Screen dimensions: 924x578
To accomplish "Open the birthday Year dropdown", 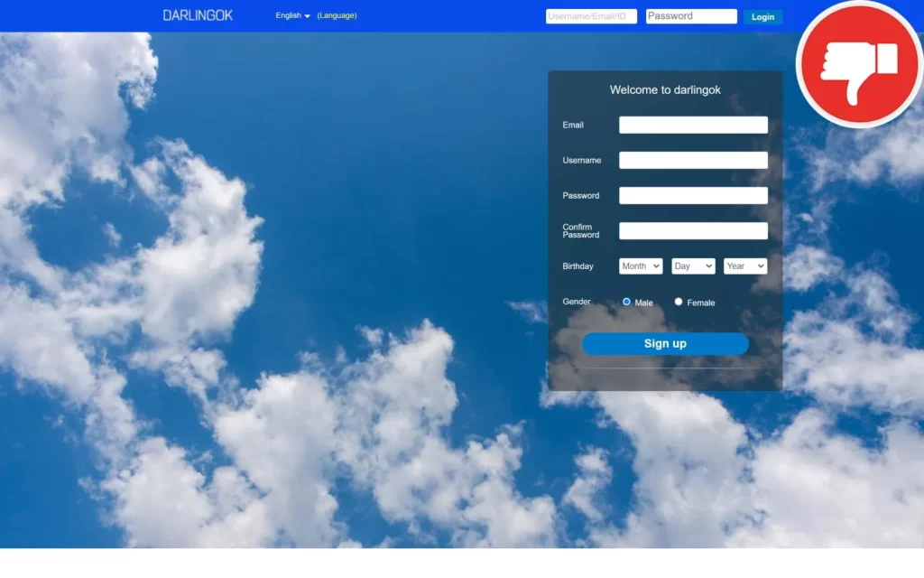I will [x=745, y=266].
